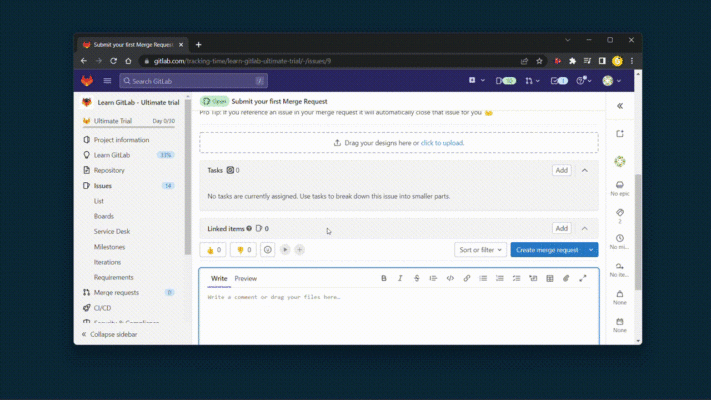Attach a file to comment
711x400 pixels.
click(566, 278)
